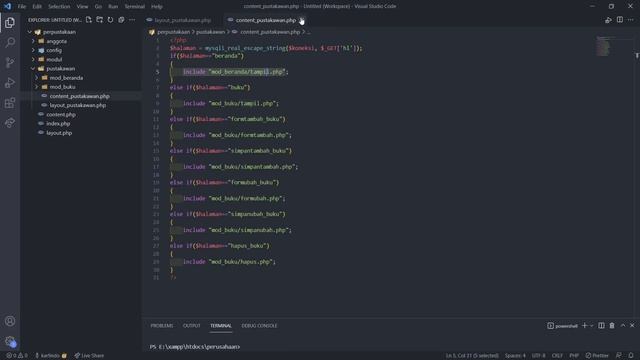
Task: Switch to the Debug Console tab
Action: click(x=259, y=326)
